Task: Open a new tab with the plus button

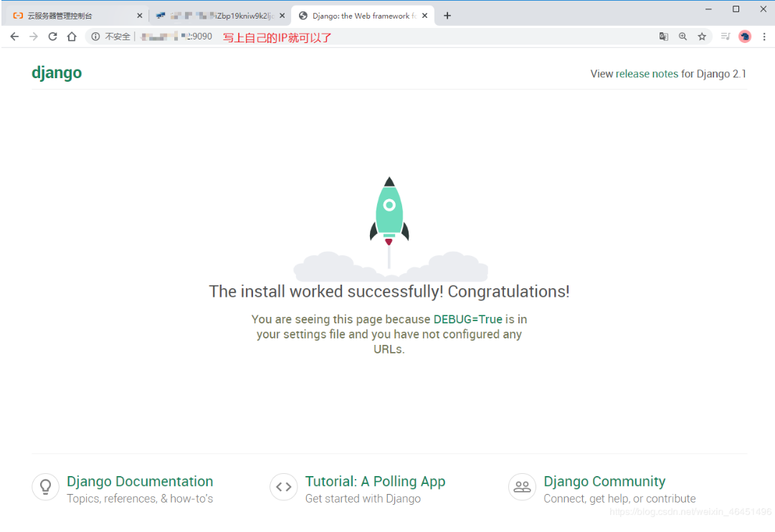Action: click(447, 16)
